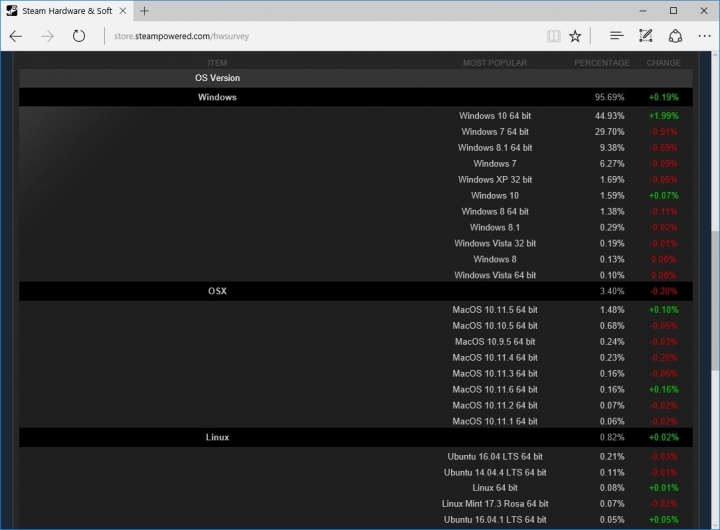The width and height of the screenshot is (720, 530).
Task: Click Windows total 95.69% value
Action: point(609,97)
